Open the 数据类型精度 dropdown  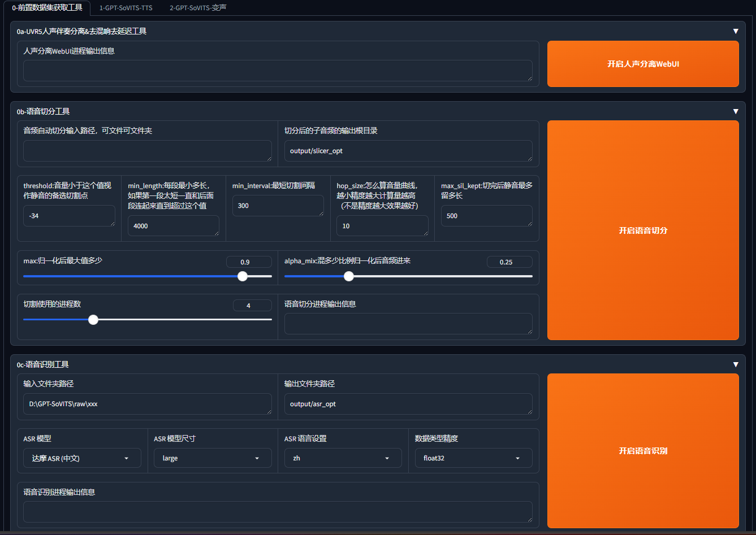coord(473,458)
